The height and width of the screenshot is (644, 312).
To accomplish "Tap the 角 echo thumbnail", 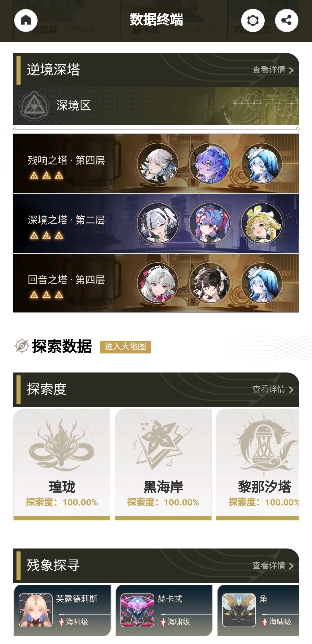I will (x=239, y=610).
